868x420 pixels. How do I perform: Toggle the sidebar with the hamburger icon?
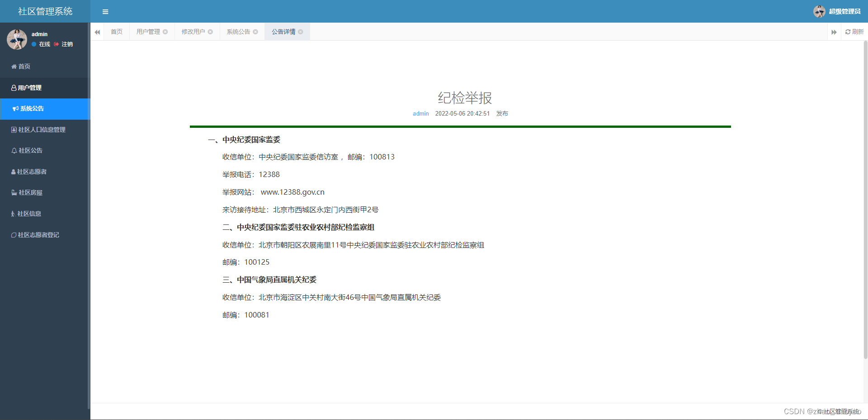pyautogui.click(x=105, y=11)
